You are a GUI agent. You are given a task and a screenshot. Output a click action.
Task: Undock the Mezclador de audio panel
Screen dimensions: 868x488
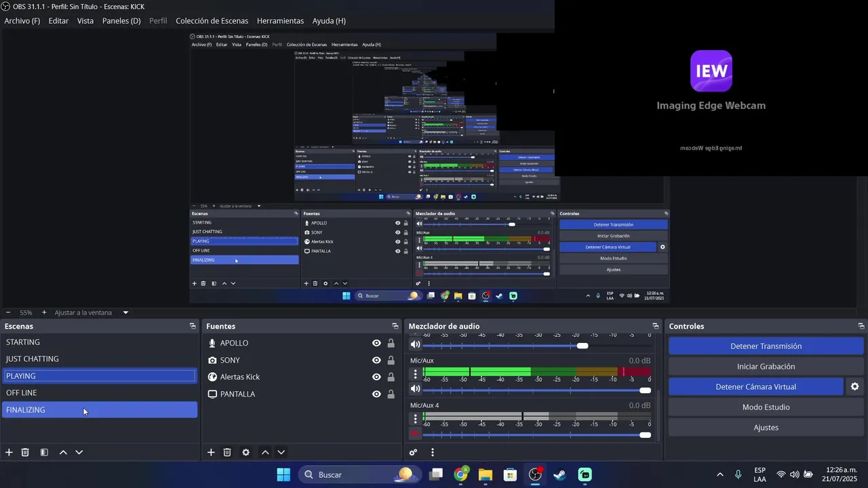655,326
